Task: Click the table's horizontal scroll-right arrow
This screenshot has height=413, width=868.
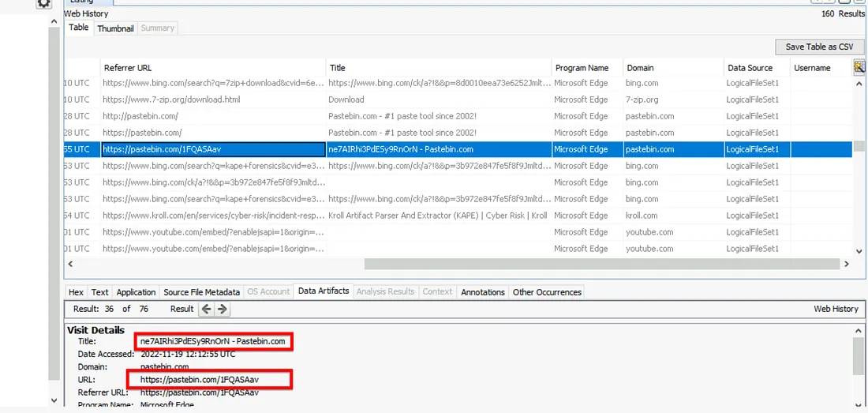Action: pyautogui.click(x=847, y=265)
